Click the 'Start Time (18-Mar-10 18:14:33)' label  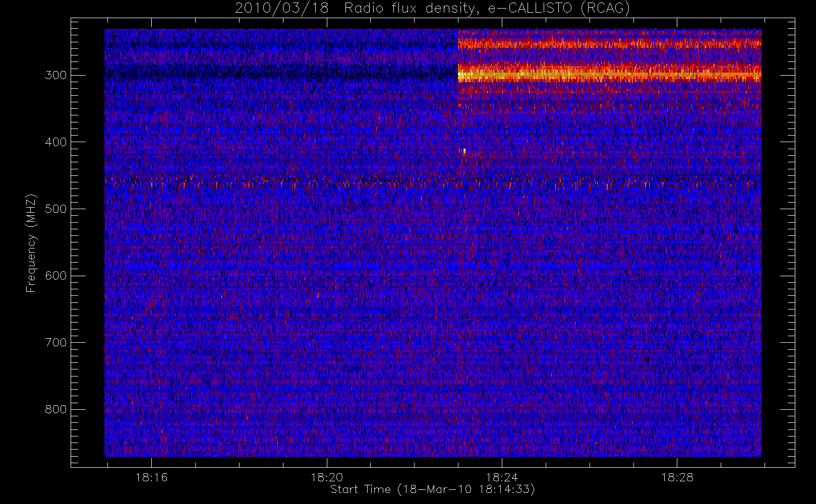point(432,489)
